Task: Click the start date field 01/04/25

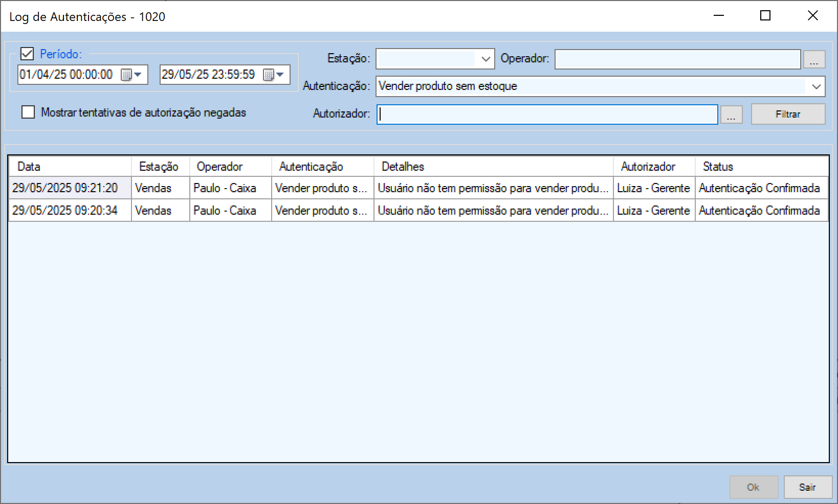Action: [x=66, y=75]
